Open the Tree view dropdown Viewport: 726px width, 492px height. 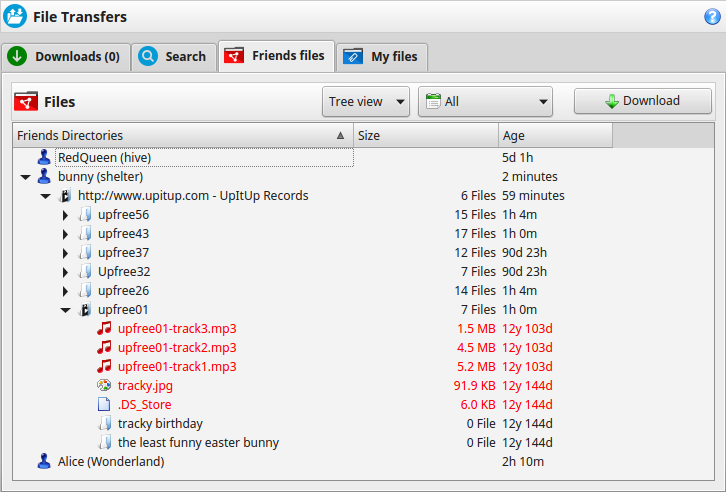366,101
